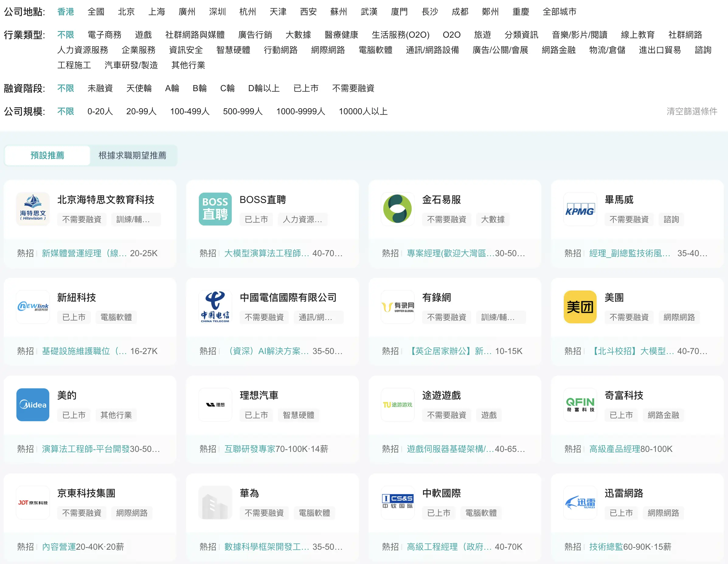728x564 pixels.
Task: Filter company size by 0-20人
Action: coord(100,111)
